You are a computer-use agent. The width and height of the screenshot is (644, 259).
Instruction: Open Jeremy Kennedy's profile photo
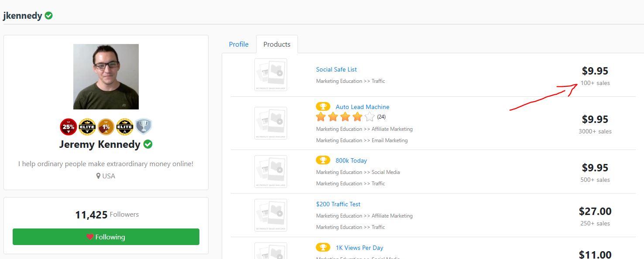point(106,77)
